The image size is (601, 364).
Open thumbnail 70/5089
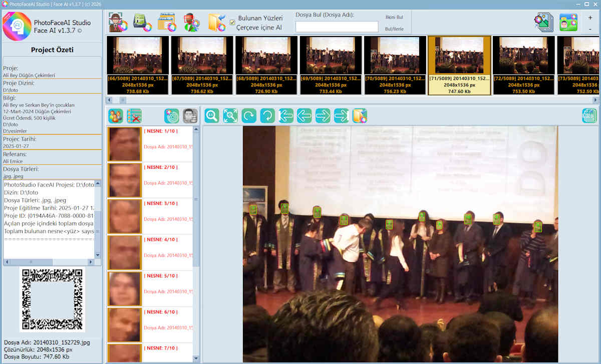[395, 65]
